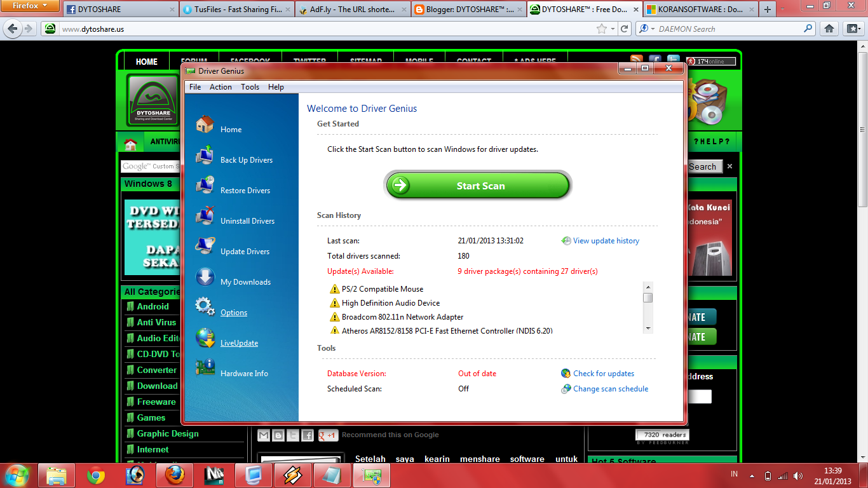Viewport: 868px width, 488px height.
Task: Open Internet category on website
Action: (x=153, y=449)
